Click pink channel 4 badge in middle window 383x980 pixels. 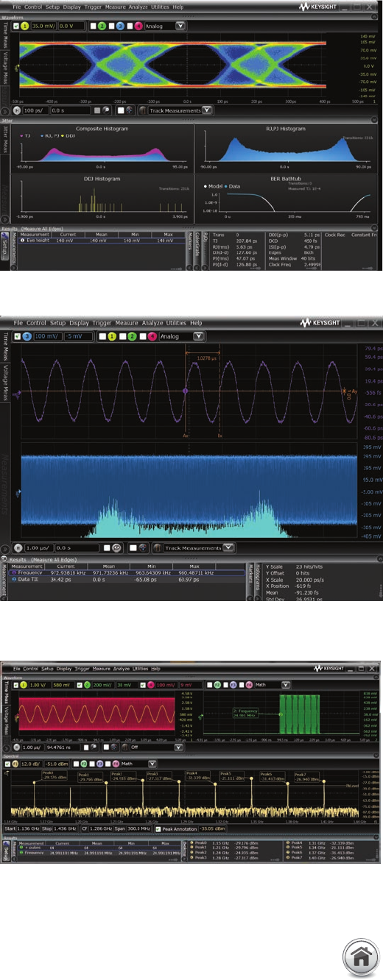click(151, 336)
